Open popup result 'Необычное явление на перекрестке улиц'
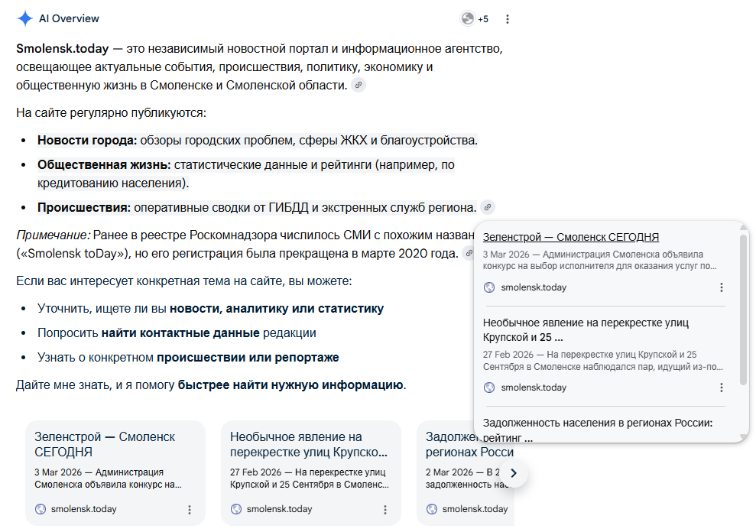The image size is (756, 532). point(586,330)
